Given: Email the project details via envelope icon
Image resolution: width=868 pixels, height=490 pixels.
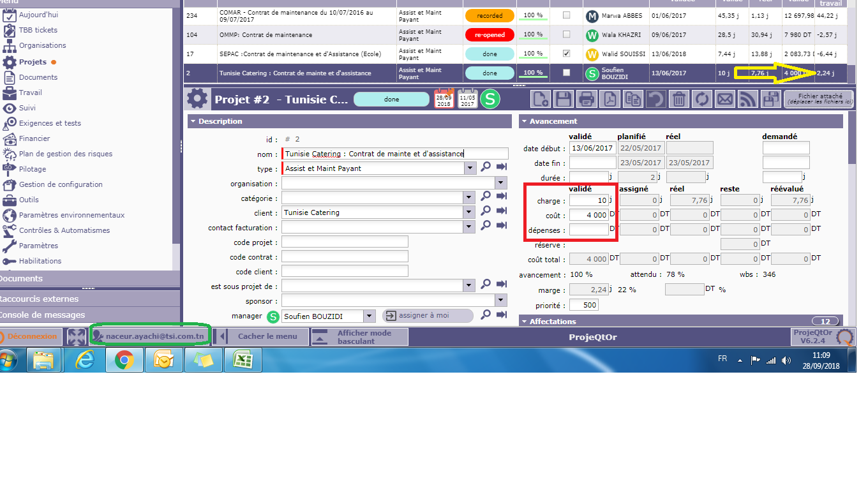Looking at the screenshot, I should point(725,99).
